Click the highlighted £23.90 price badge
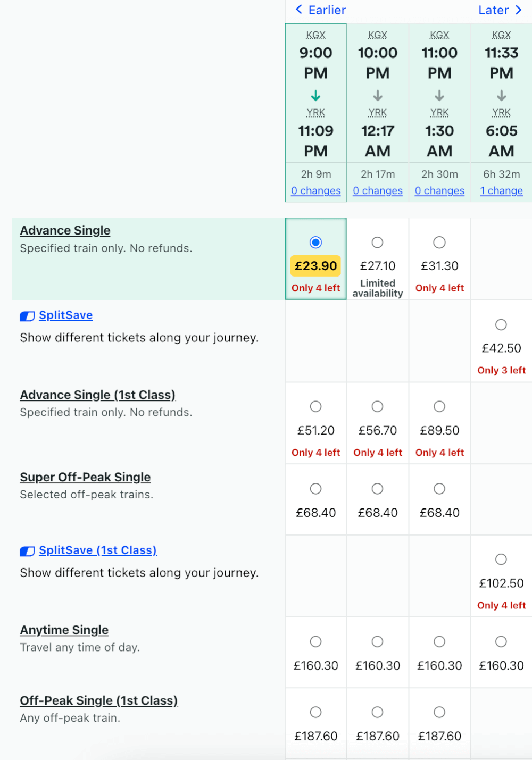 [x=316, y=266]
